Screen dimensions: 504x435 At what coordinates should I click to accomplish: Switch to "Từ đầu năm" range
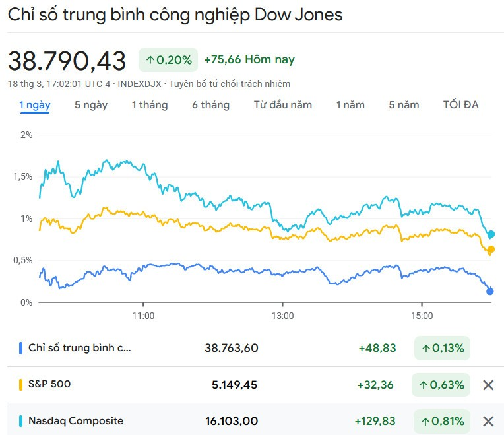(283, 105)
